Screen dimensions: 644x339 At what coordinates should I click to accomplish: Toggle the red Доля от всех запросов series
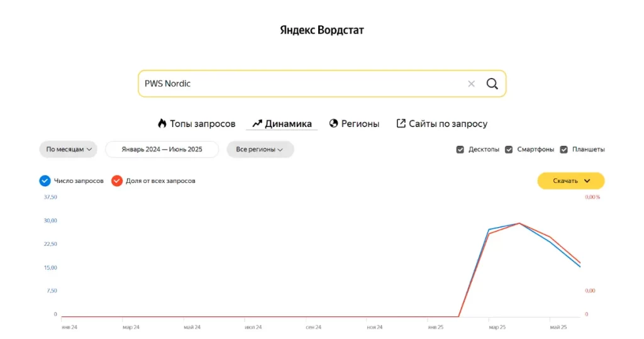pyautogui.click(x=116, y=181)
